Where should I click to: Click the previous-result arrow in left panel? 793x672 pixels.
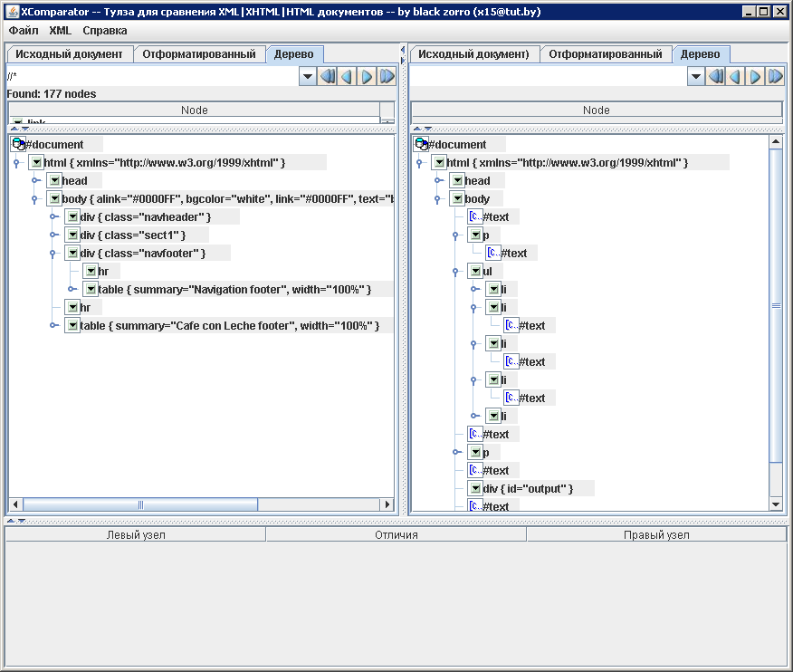point(347,77)
